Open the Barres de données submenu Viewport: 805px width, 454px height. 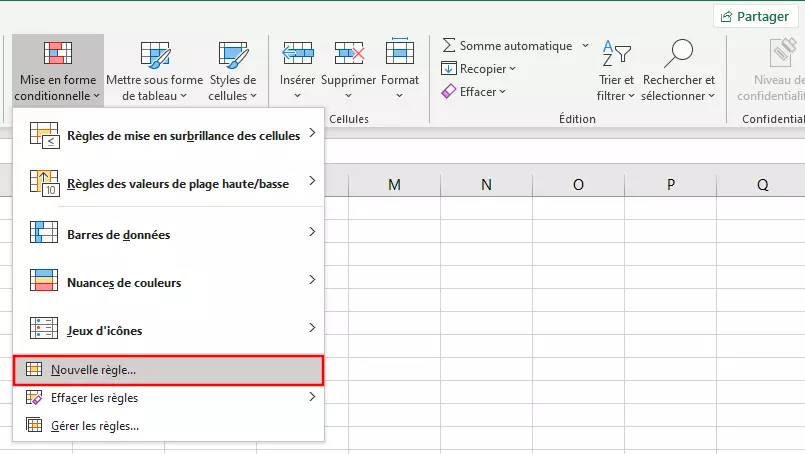[x=168, y=234]
